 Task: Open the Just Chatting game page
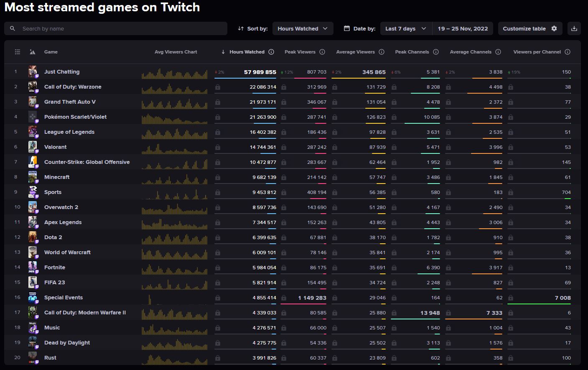point(62,71)
